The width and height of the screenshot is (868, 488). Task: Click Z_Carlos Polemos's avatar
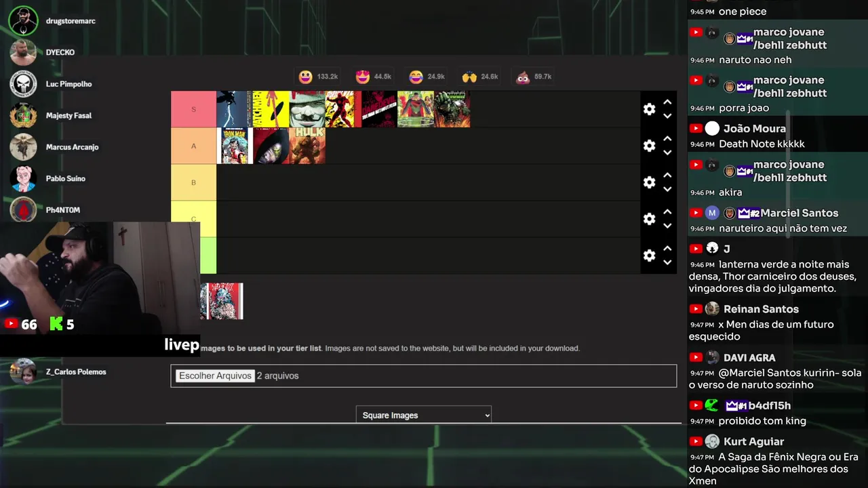pyautogui.click(x=23, y=371)
